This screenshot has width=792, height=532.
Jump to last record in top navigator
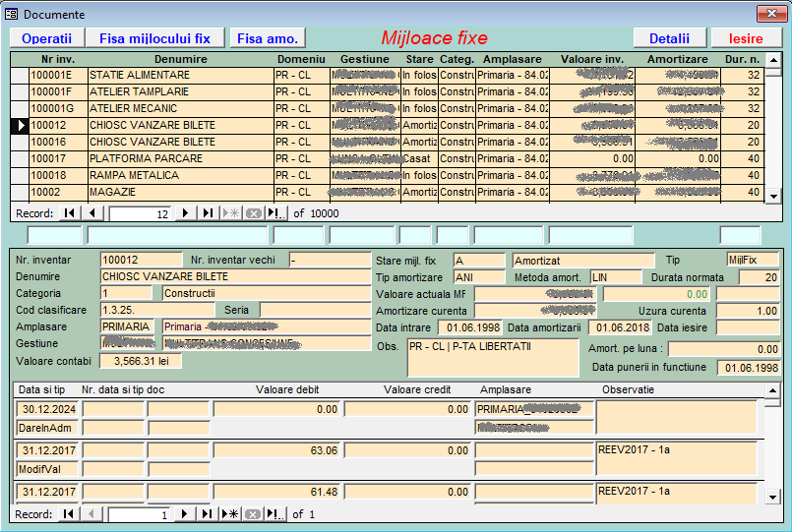click(x=207, y=213)
